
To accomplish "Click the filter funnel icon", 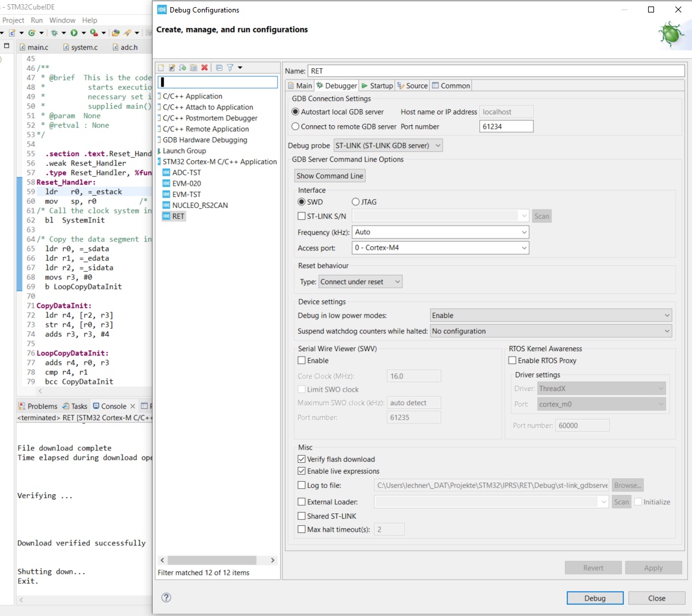I will tap(230, 68).
